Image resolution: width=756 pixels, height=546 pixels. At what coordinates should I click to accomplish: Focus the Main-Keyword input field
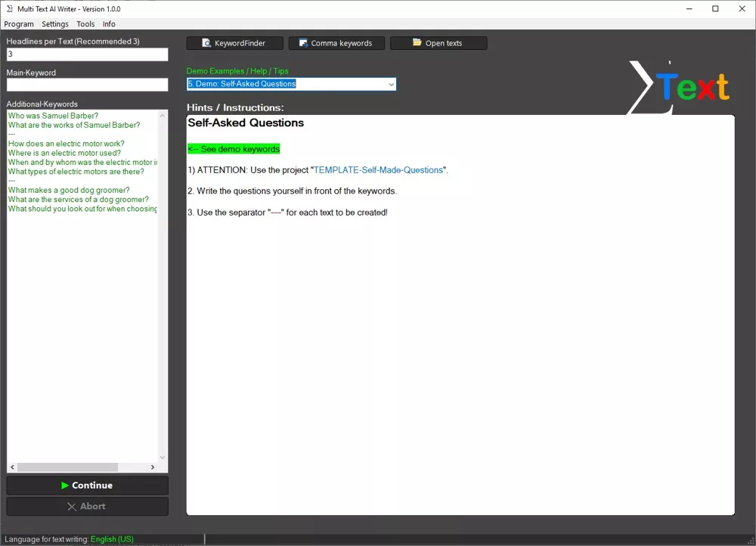pyautogui.click(x=87, y=85)
